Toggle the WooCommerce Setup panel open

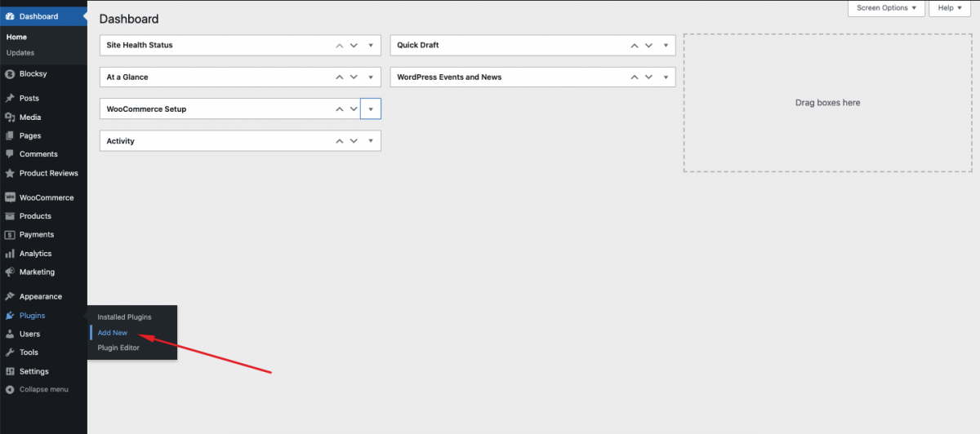[x=371, y=108]
